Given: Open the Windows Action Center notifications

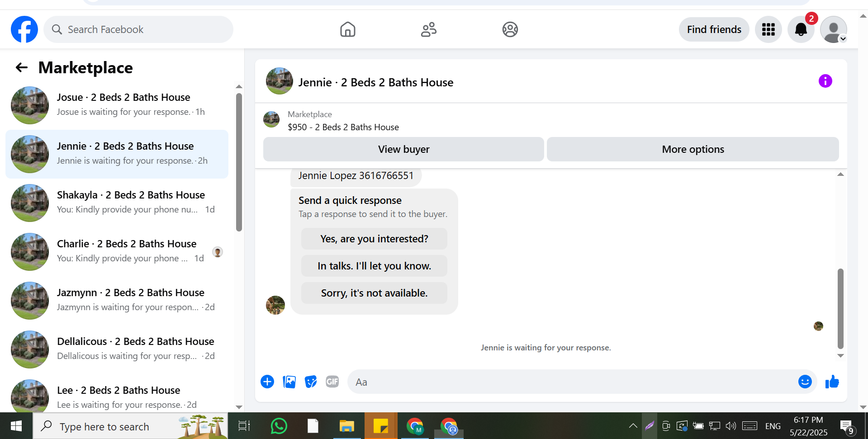Looking at the screenshot, I should (847, 426).
